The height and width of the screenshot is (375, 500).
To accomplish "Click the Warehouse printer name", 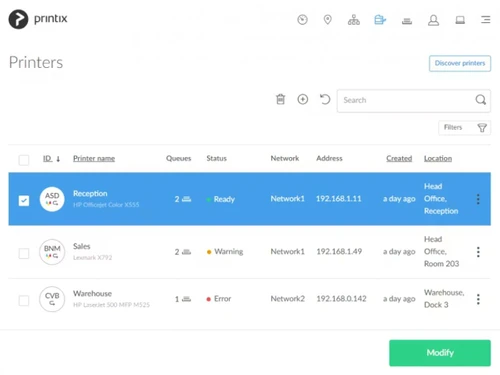I will point(92,293).
